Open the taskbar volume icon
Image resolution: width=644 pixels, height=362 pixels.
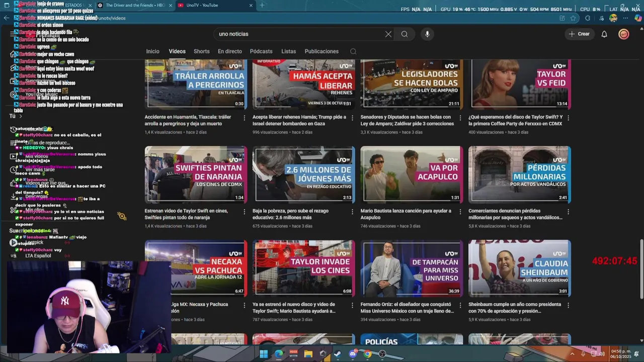coord(602,354)
